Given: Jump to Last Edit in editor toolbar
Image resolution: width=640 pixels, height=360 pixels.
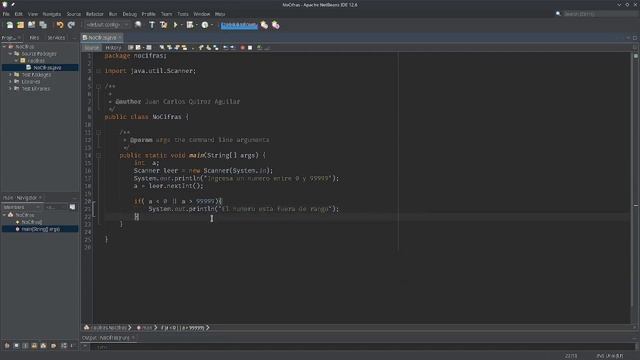Looking at the screenshot, I should pos(131,48).
